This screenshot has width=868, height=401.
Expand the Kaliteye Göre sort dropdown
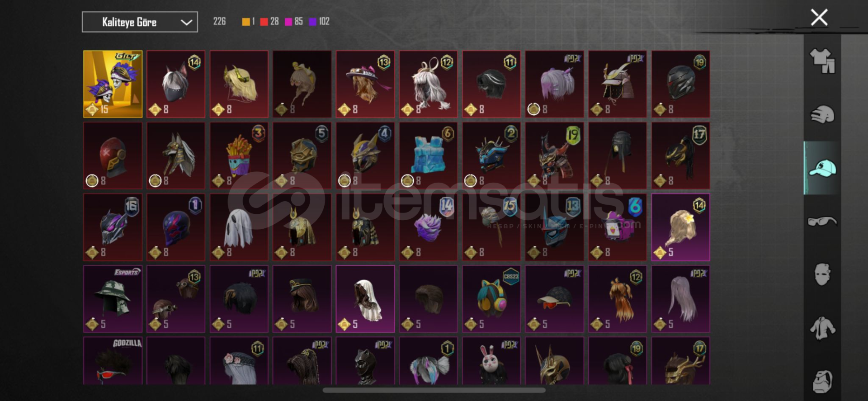click(x=140, y=22)
